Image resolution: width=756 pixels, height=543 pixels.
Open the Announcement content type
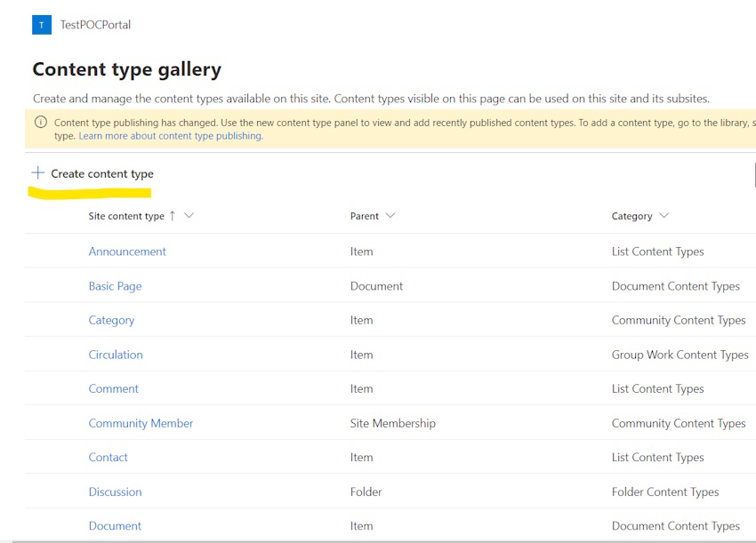point(127,252)
